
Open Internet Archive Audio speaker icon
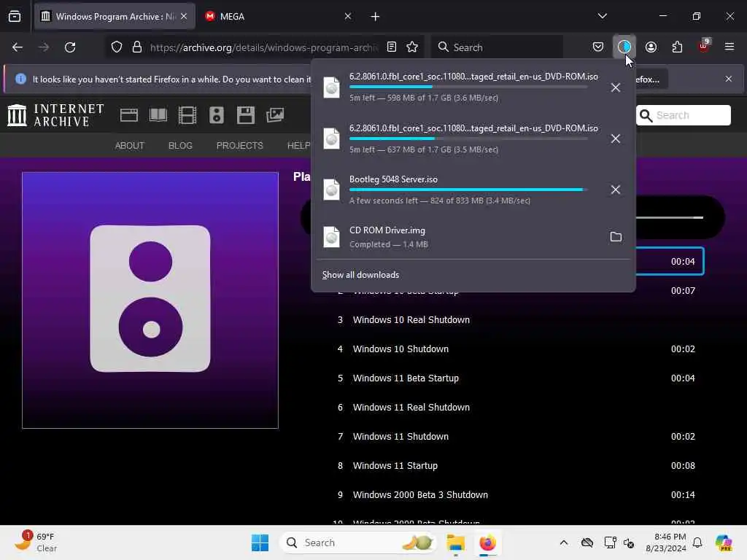(x=216, y=115)
